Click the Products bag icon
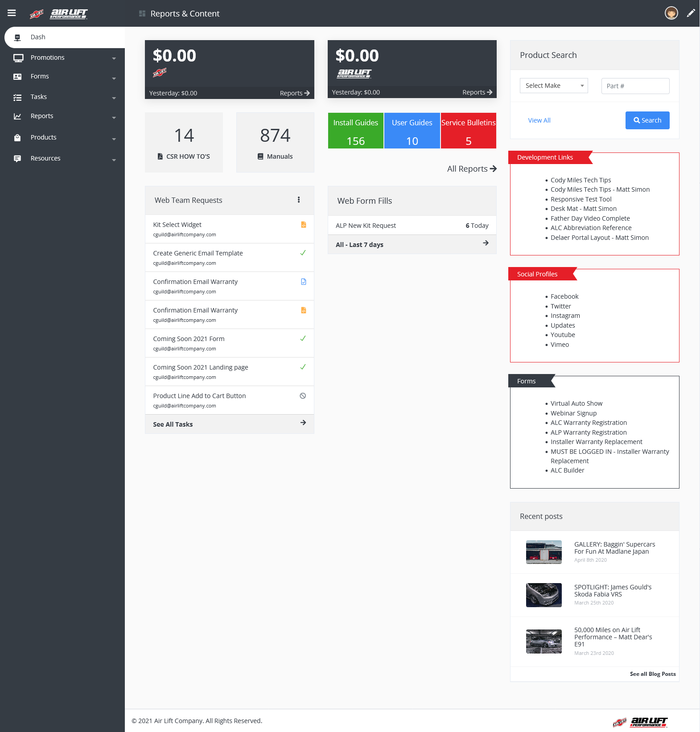Screen dimensions: 700x732 (17, 138)
